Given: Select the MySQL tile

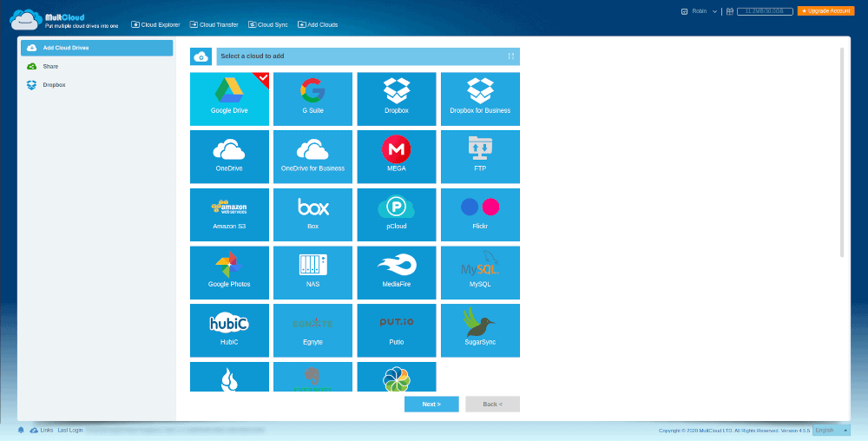Looking at the screenshot, I should pos(480,273).
